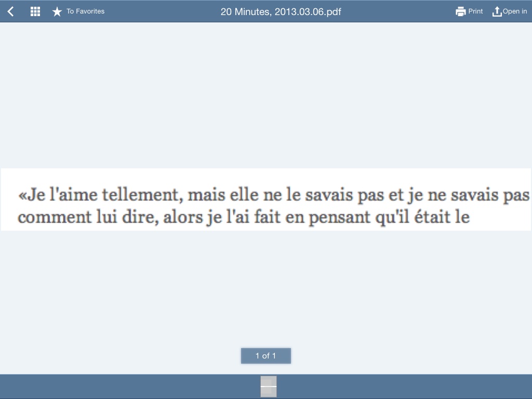Tap the star favorites icon

pos(57,11)
